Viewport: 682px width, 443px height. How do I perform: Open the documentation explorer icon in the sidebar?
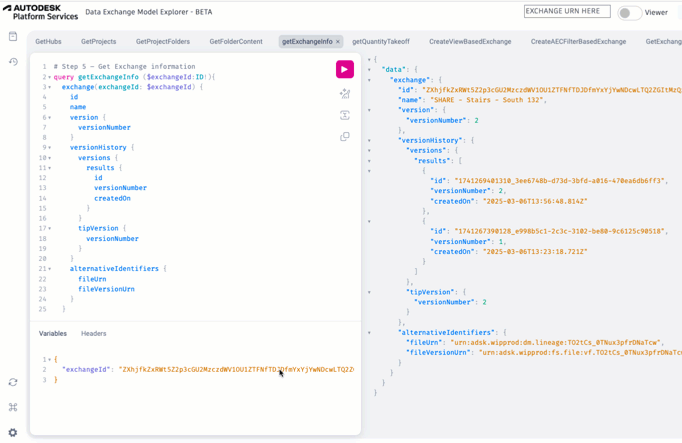[13, 37]
